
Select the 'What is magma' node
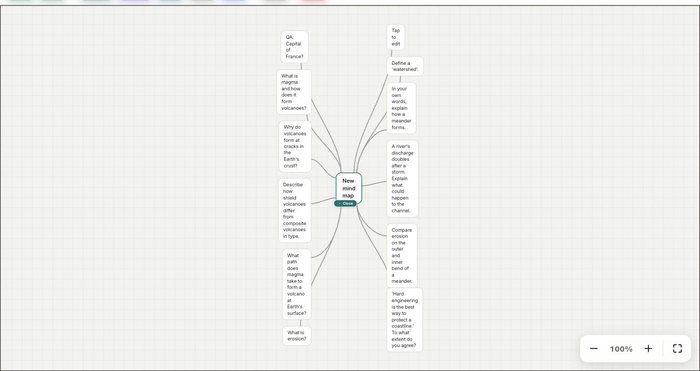[x=294, y=92]
